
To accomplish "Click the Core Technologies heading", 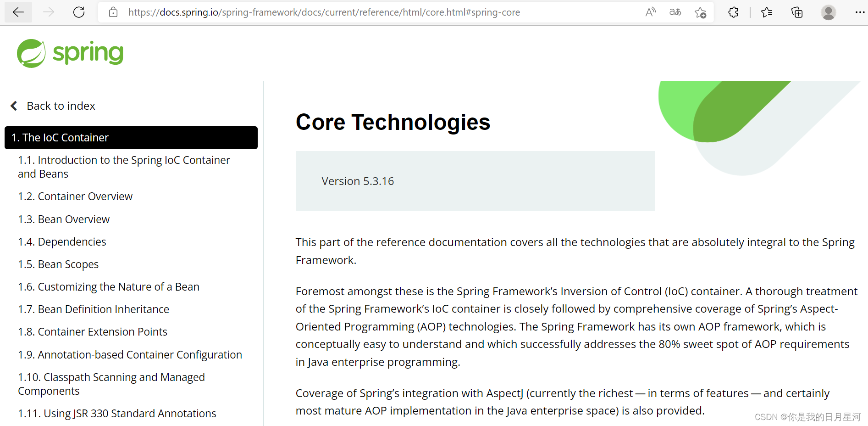I will point(393,122).
